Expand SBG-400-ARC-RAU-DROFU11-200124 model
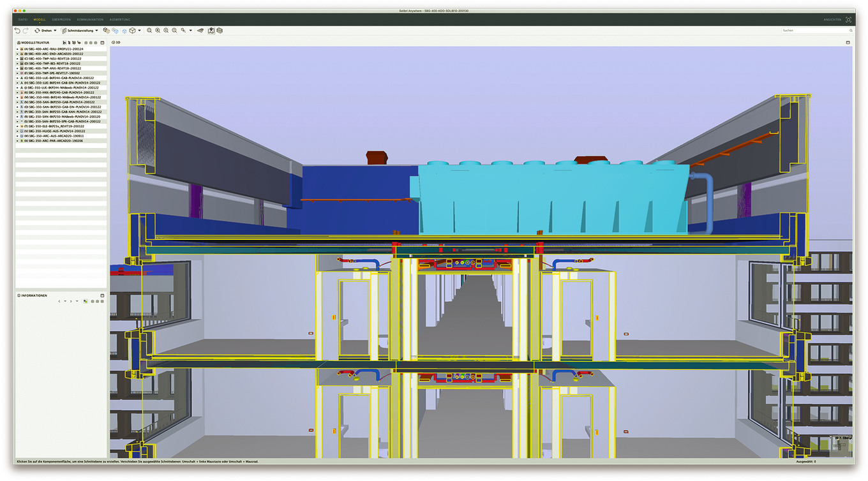The image size is (868, 481). click(18, 49)
